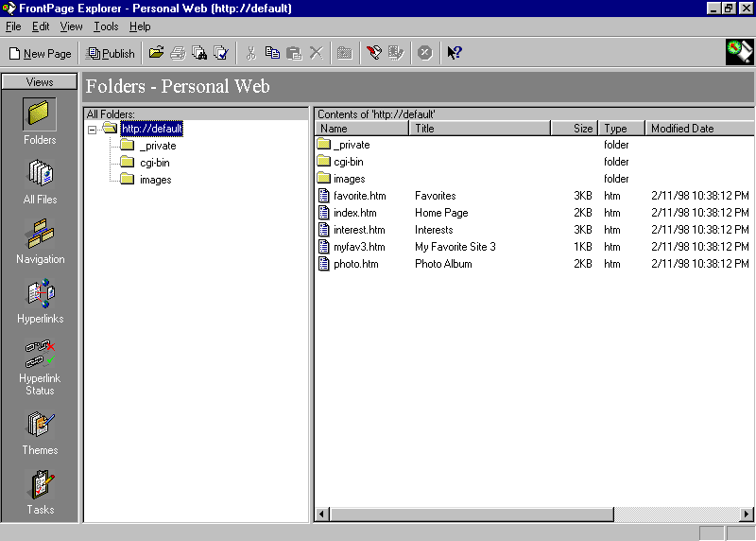Click the page icon beside photo.htm

324,264
